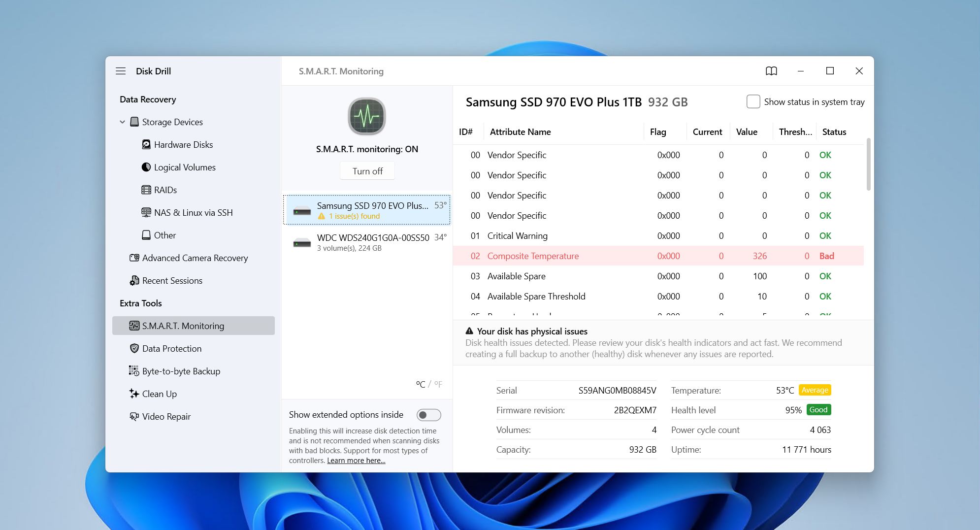Click the yellow issue warning icon
980x530 pixels.
pos(322,216)
